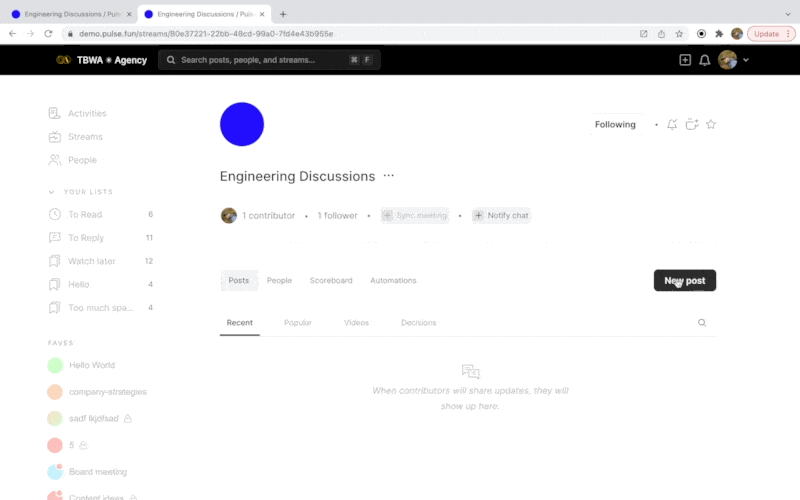Switch to the Scoreboard tab
The width and height of the screenshot is (800, 500).
(331, 281)
